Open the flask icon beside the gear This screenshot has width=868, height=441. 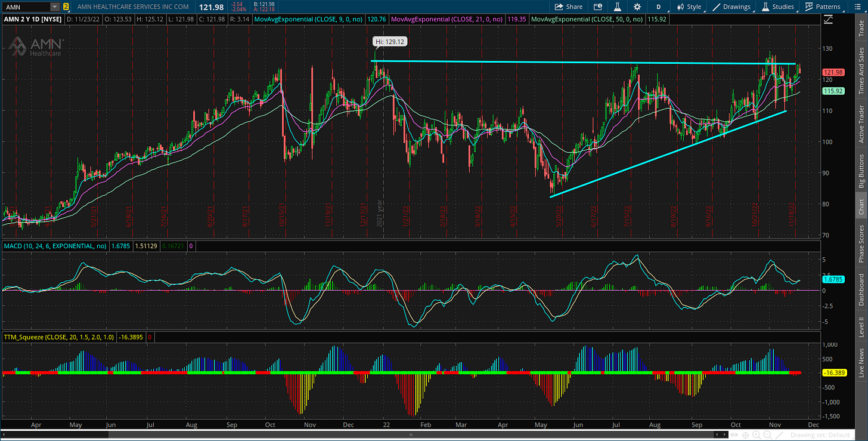click(618, 7)
